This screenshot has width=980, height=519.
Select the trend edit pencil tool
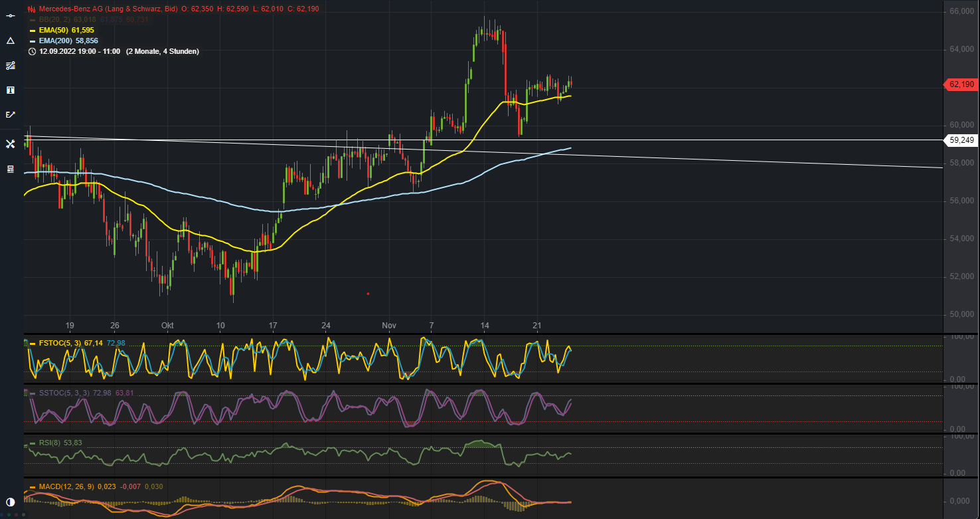click(x=10, y=114)
